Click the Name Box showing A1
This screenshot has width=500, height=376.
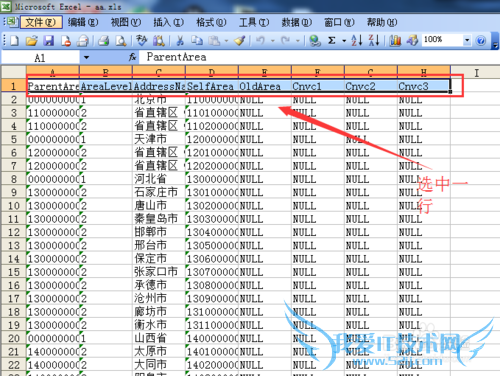(x=40, y=57)
